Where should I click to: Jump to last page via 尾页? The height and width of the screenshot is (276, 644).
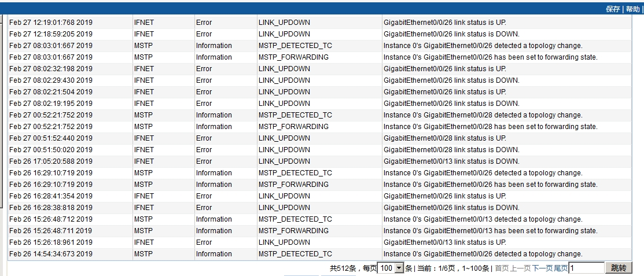click(x=561, y=268)
